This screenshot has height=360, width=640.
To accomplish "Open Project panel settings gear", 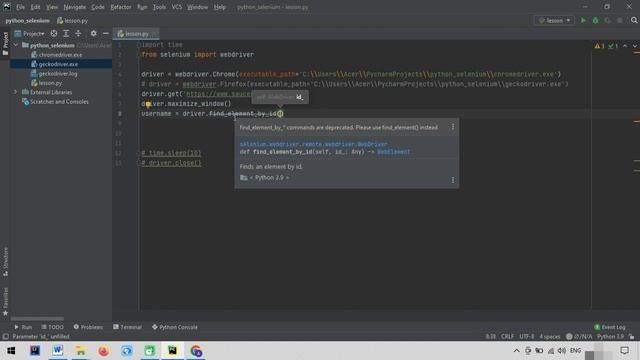I will pos(93,33).
